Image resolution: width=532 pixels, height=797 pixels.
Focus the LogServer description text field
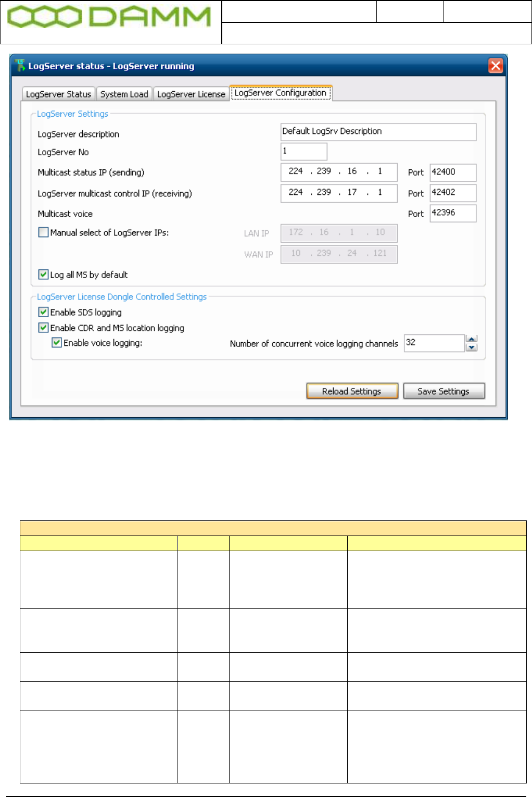(x=378, y=132)
